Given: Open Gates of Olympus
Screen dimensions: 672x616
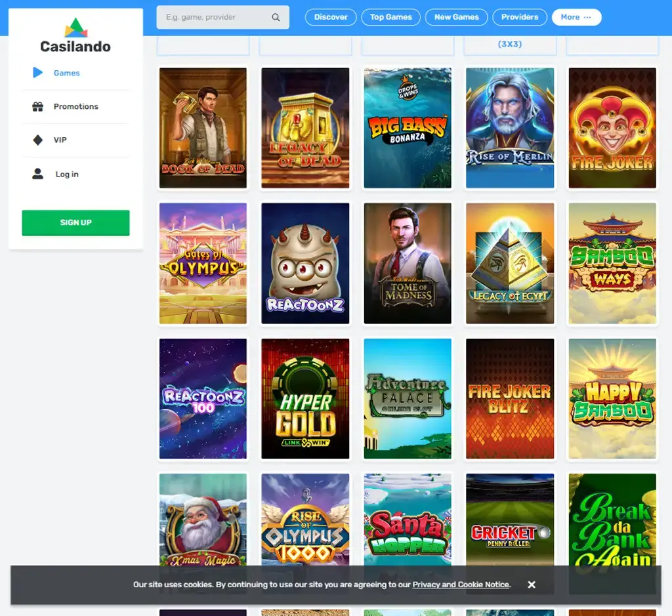Looking at the screenshot, I should point(203,264).
